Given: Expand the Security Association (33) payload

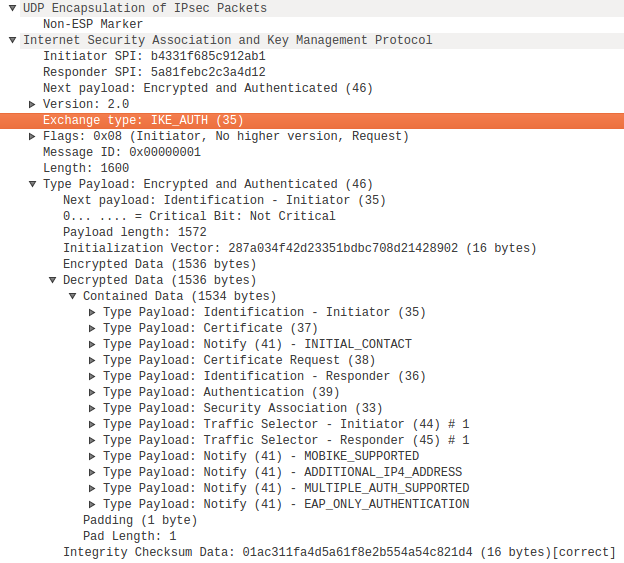Looking at the screenshot, I should [92, 408].
